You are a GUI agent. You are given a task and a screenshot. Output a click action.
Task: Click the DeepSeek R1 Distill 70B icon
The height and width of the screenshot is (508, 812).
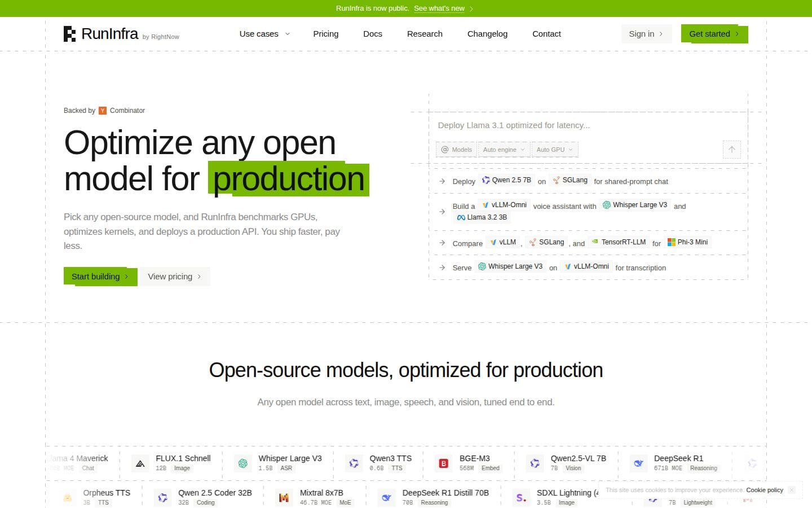[387, 498]
